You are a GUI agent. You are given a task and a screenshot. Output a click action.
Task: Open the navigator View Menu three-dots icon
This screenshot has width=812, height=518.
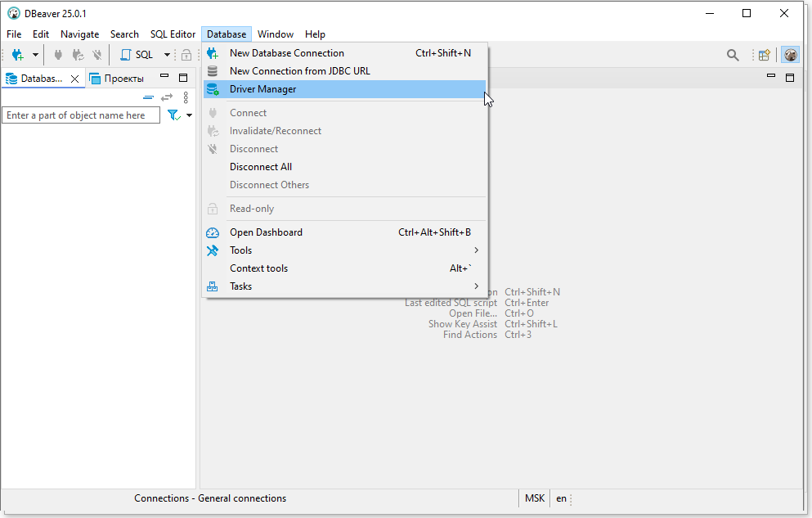[x=186, y=97]
